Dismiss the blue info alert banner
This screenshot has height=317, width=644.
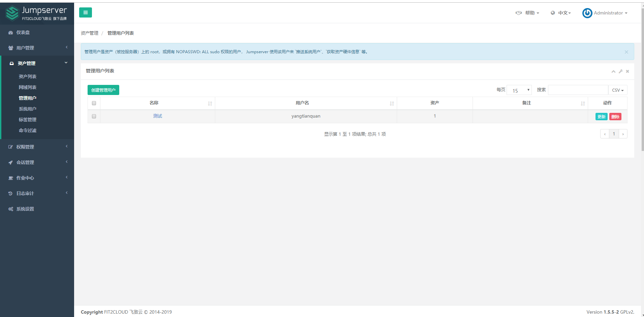[x=626, y=52]
